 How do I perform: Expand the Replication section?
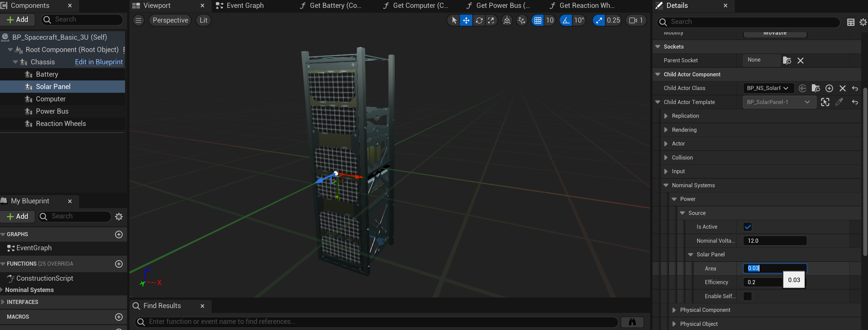666,116
